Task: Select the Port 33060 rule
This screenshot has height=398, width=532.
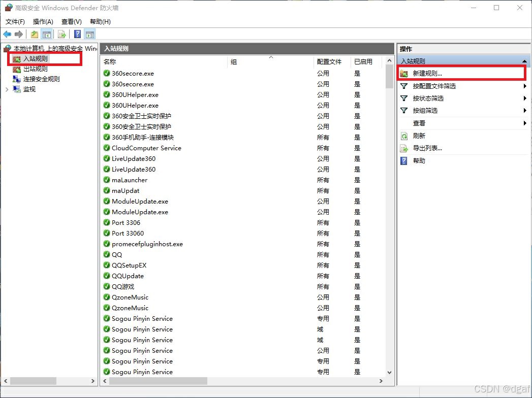Action: (128, 234)
